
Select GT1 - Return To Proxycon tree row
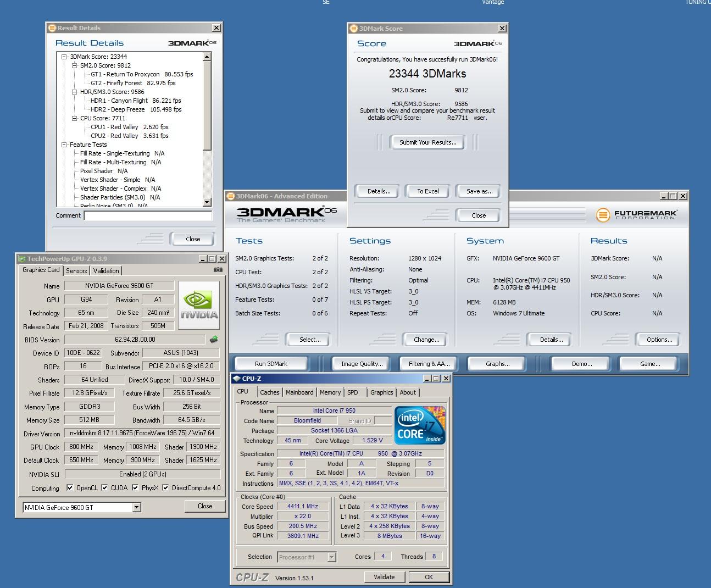point(142,74)
